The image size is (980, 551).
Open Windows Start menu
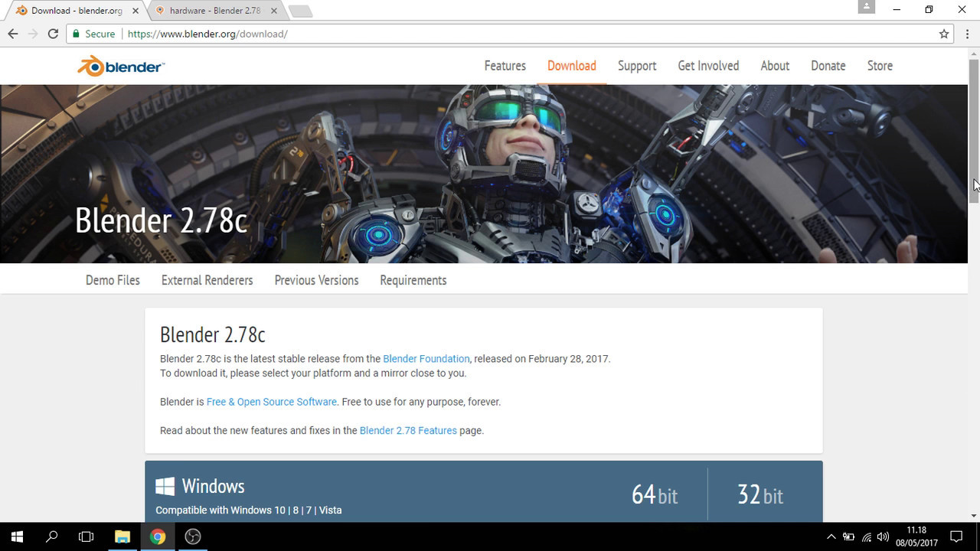(x=17, y=536)
